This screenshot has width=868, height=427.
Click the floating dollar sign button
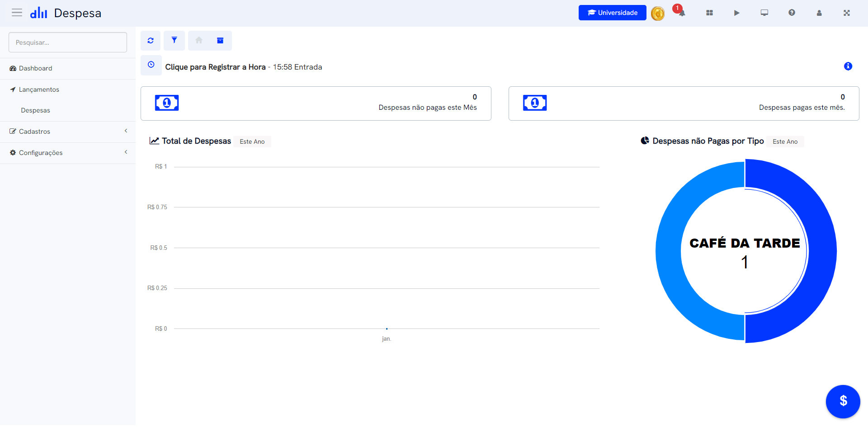pyautogui.click(x=843, y=401)
